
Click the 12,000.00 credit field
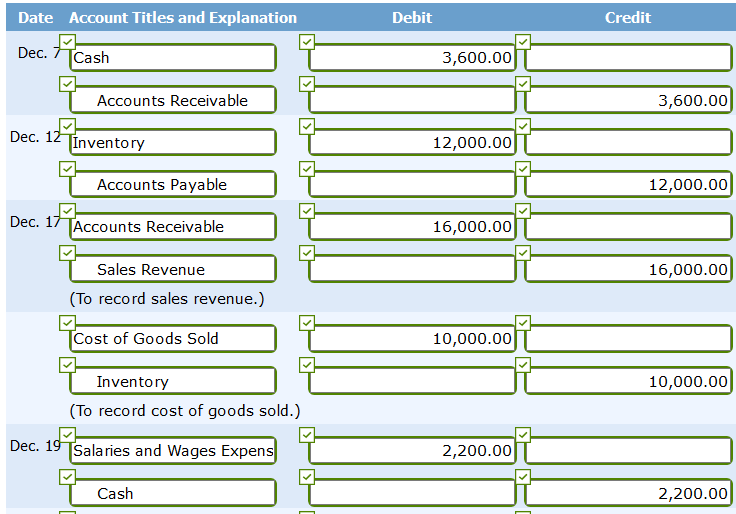(x=628, y=184)
